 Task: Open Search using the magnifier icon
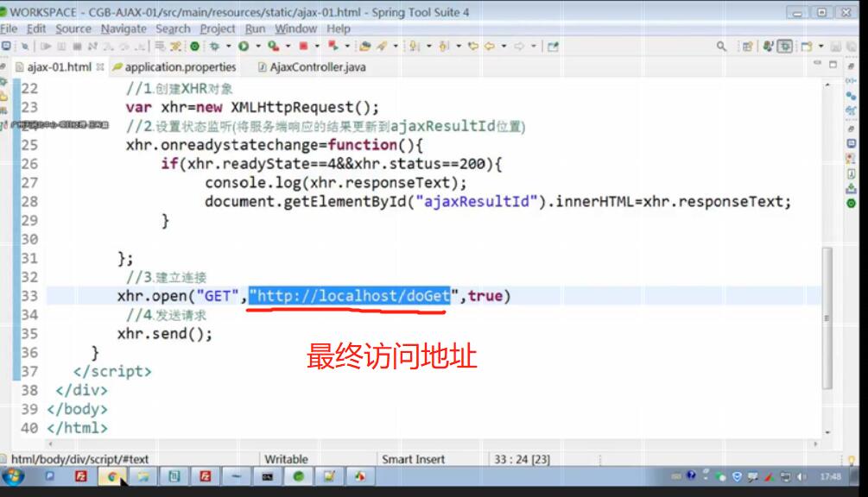pos(720,47)
